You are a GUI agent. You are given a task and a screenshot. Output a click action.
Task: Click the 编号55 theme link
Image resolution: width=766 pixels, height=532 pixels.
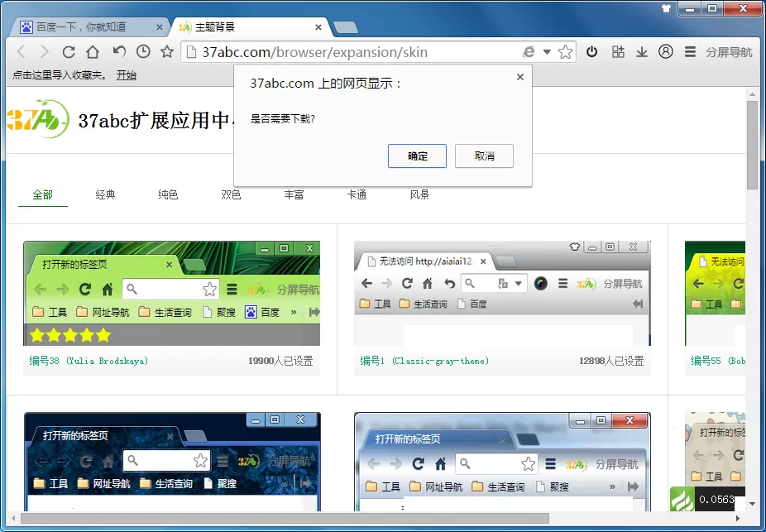point(718,361)
